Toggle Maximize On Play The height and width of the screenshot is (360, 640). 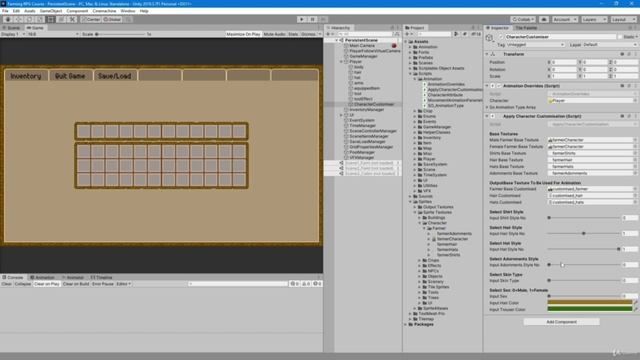243,34
